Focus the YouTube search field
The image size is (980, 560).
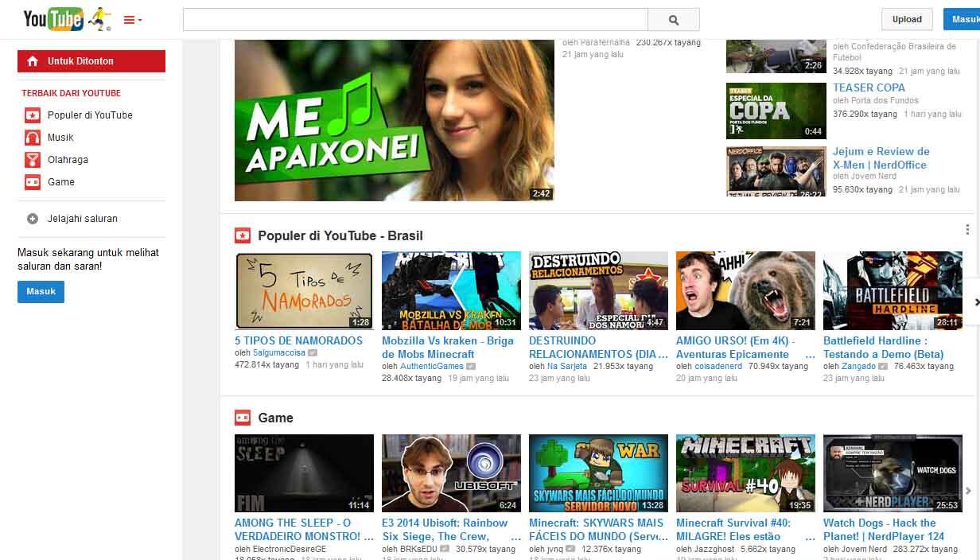click(415, 20)
